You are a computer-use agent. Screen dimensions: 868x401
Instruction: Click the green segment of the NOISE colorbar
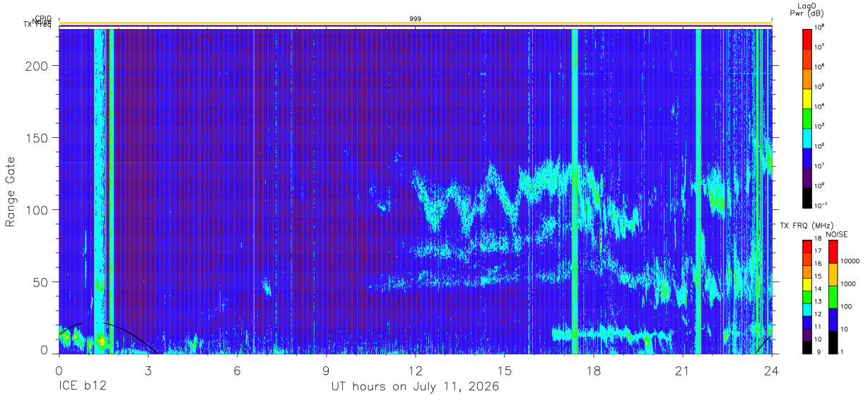tap(832, 297)
